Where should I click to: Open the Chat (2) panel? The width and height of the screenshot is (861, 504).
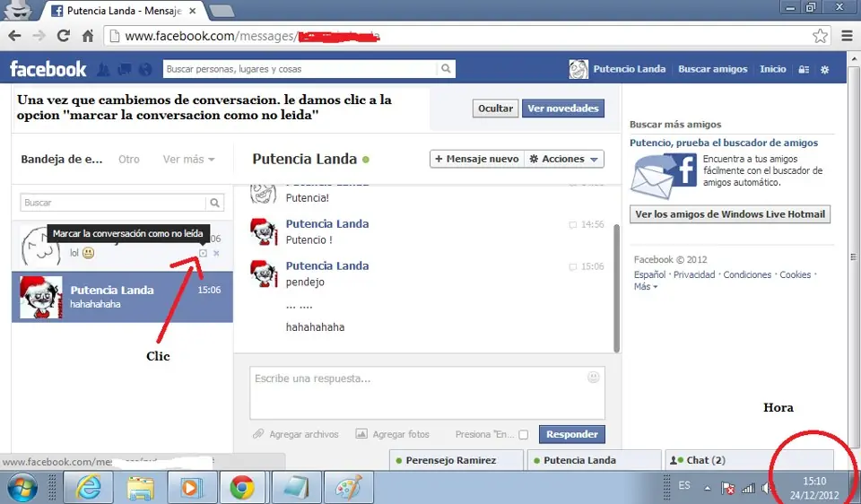(x=749, y=460)
